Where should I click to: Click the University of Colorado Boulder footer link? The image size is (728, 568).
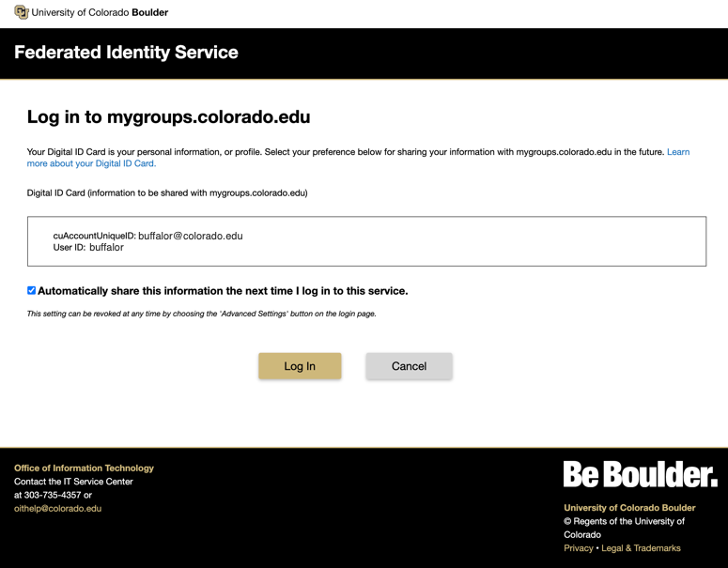(x=629, y=508)
